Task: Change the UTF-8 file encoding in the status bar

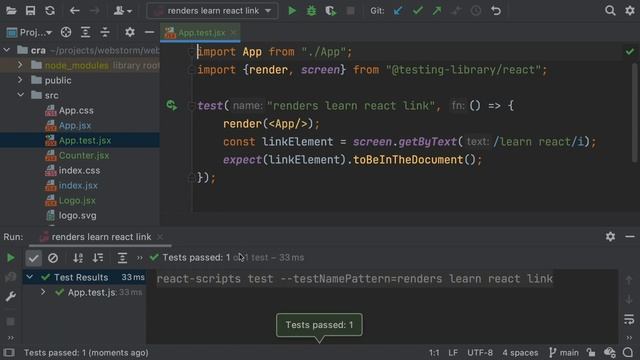Action: (x=480, y=353)
